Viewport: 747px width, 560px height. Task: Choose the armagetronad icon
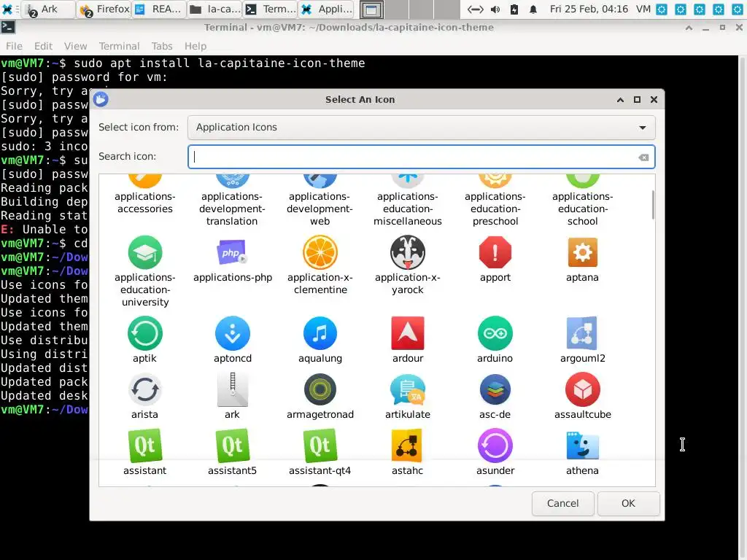320,389
